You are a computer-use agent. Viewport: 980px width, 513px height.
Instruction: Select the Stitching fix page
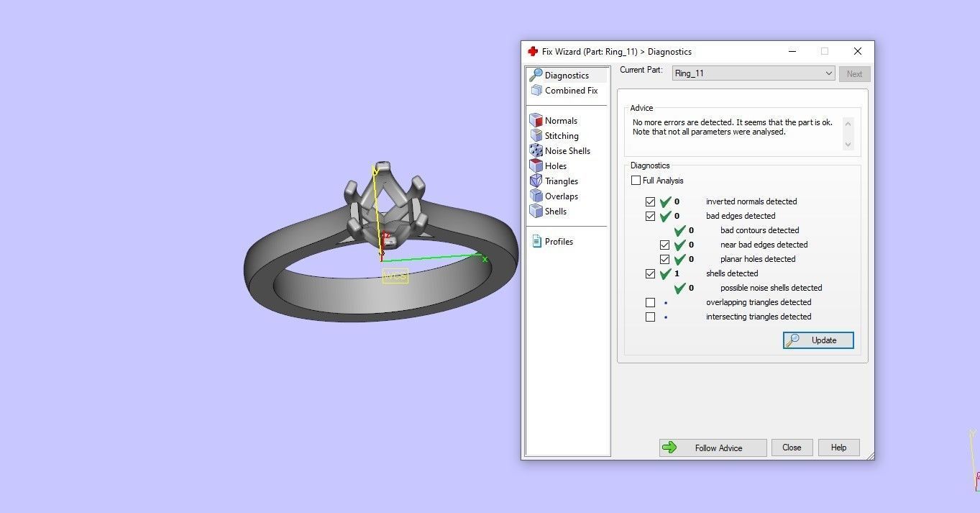coord(562,136)
